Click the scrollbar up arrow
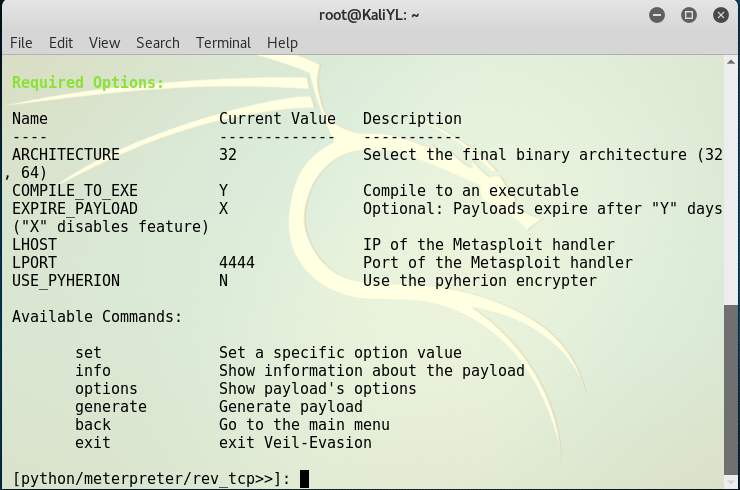Screen dimensions: 740x490 point(731,62)
